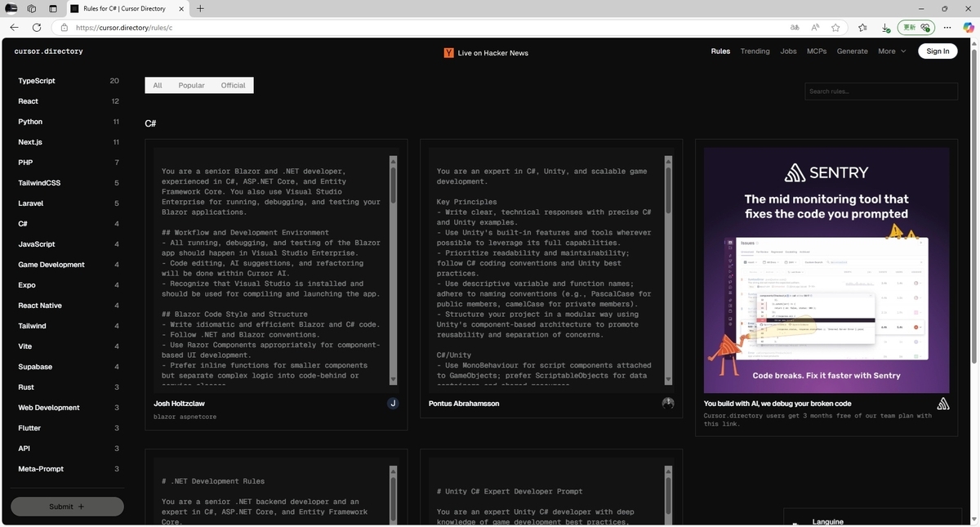
Task: Open the Jobs navigation item
Action: 788,51
